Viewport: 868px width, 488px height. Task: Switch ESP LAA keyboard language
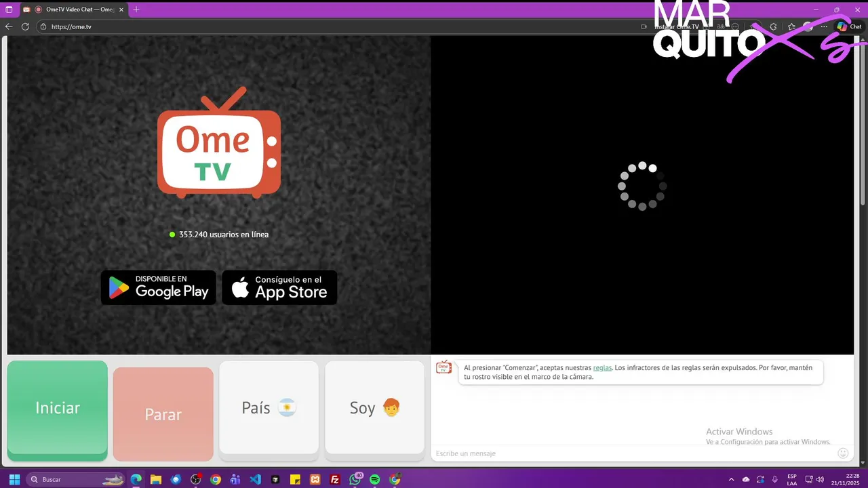(x=792, y=479)
